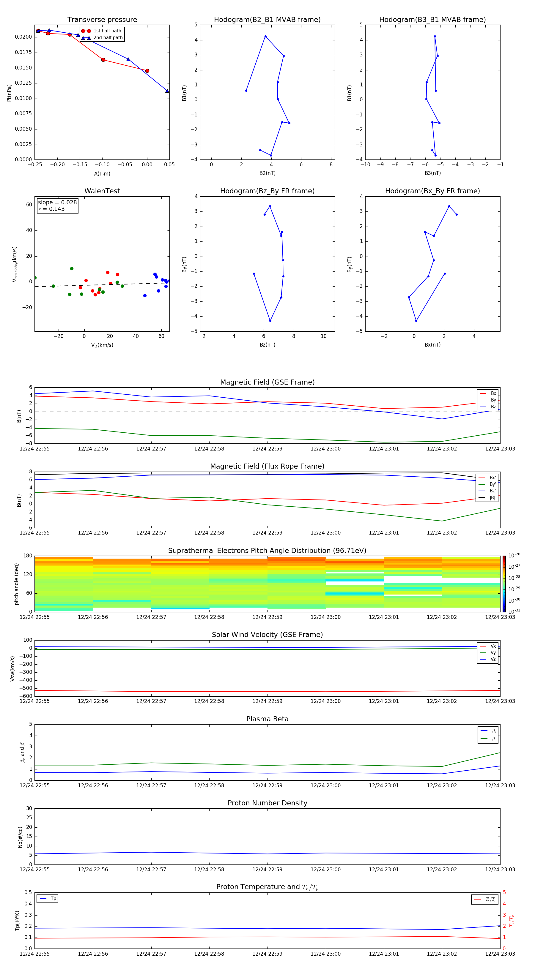This screenshot has width=535, height=980.
Task: Click the "Hodogram(Bx_By FR frame)" title
Action: 432,191
